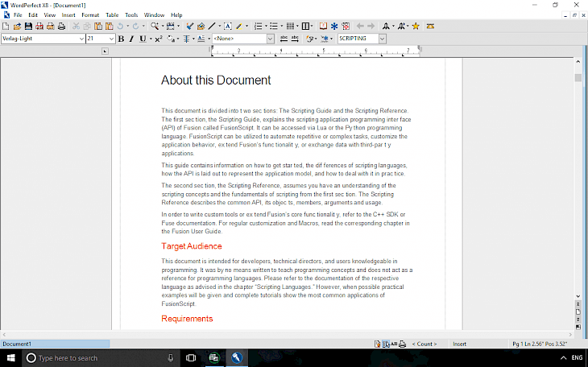Open a file with the folder icon
The image size is (588, 367).
coord(17,27)
